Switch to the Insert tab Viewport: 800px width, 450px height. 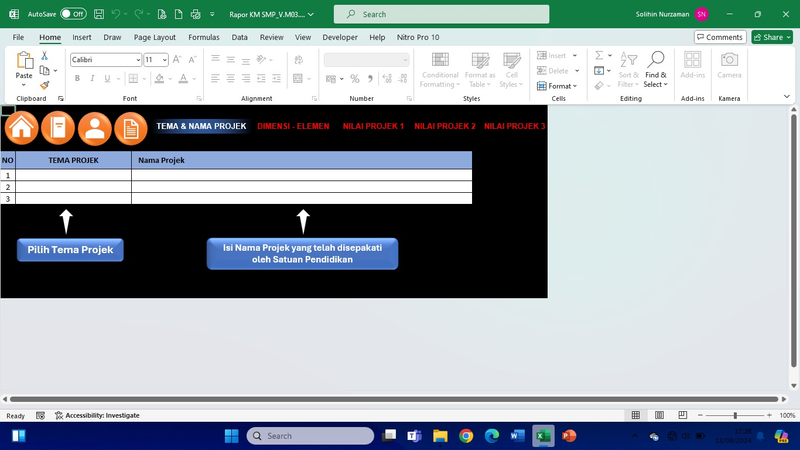(82, 37)
